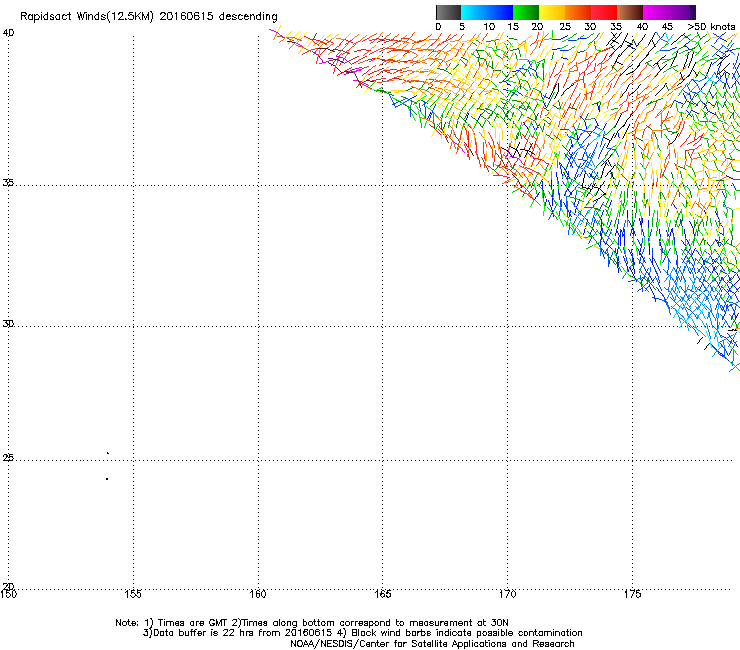This screenshot has width=740, height=650.
Task: Click the legend label '10'
Action: [489, 27]
